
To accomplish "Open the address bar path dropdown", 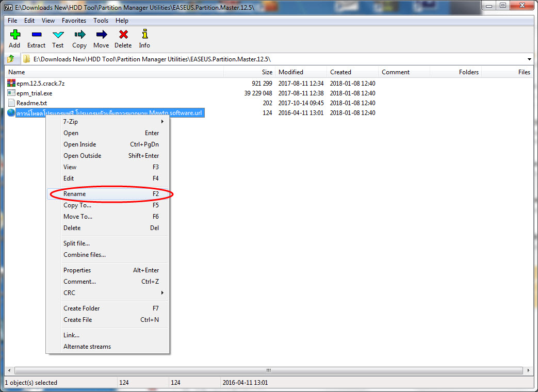I will click(x=529, y=59).
